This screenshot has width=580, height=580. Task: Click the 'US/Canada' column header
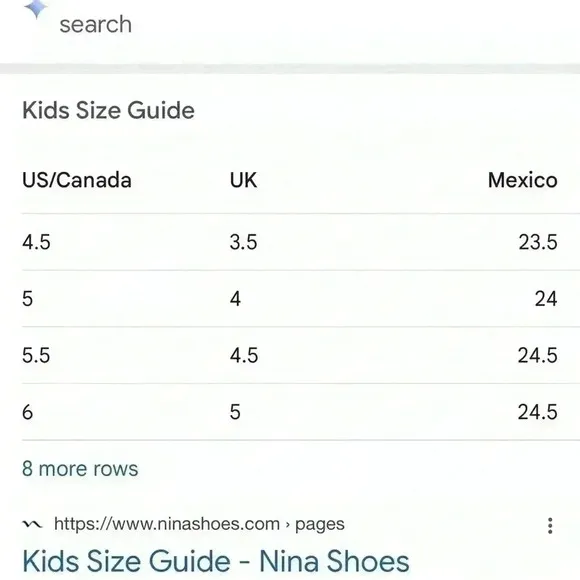pos(77,180)
